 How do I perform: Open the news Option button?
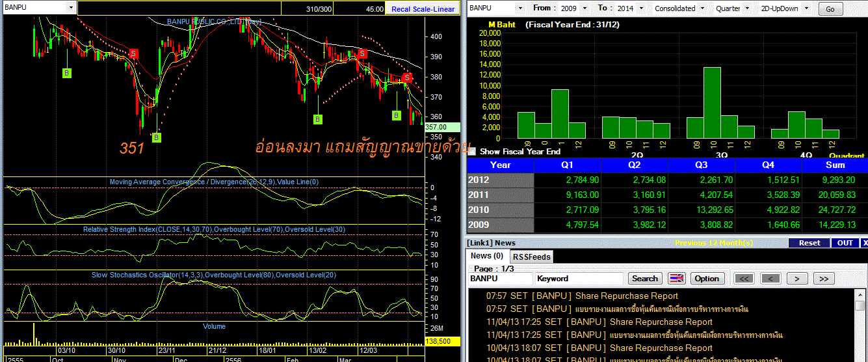pos(707,278)
